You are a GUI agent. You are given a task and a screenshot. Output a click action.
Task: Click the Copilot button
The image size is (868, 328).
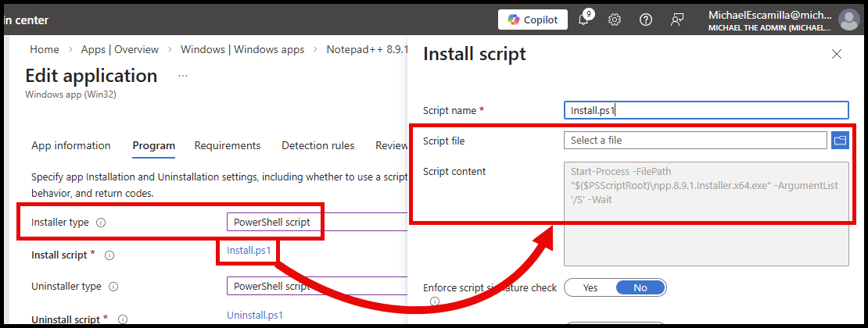[x=533, y=20]
